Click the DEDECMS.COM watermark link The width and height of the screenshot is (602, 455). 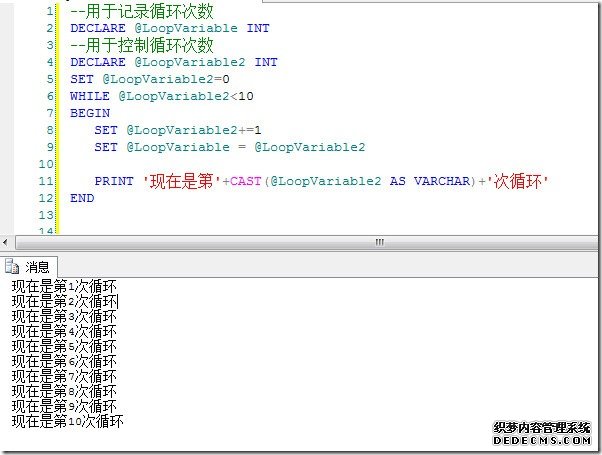pyautogui.click(x=542, y=439)
